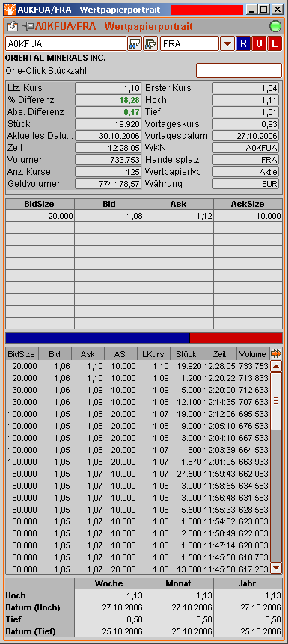Click the application icon in title bar

[10, 9]
